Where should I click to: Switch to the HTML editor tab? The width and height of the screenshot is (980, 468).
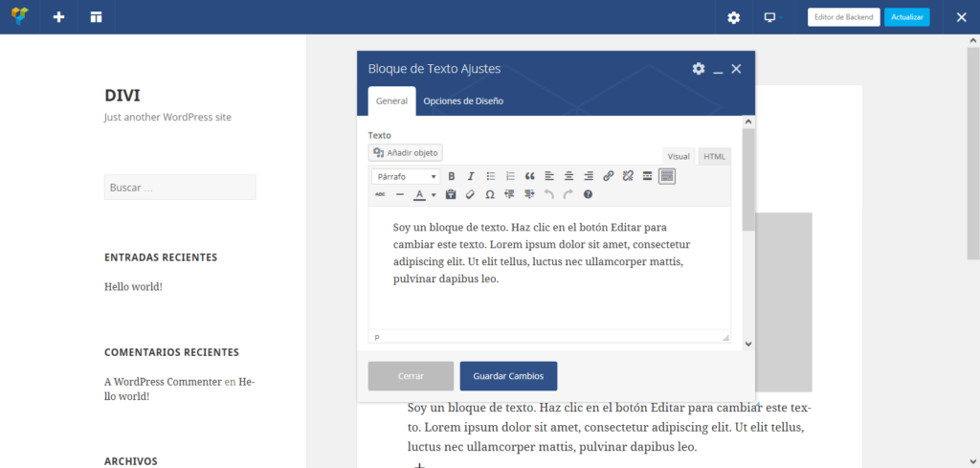coord(713,156)
